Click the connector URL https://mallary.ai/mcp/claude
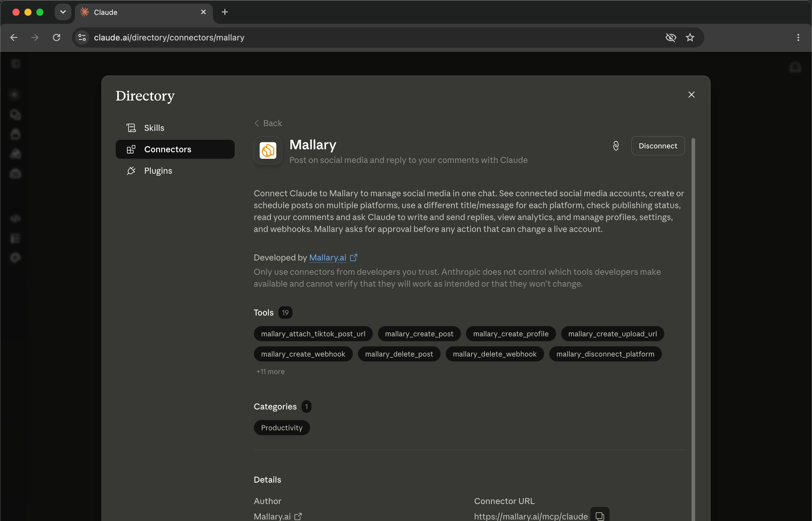The width and height of the screenshot is (812, 521). tap(531, 516)
